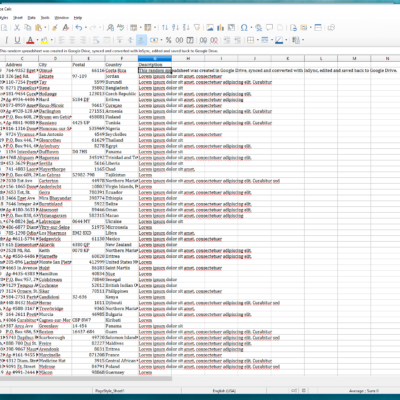Click the Insert Columns icon

point(148,28)
